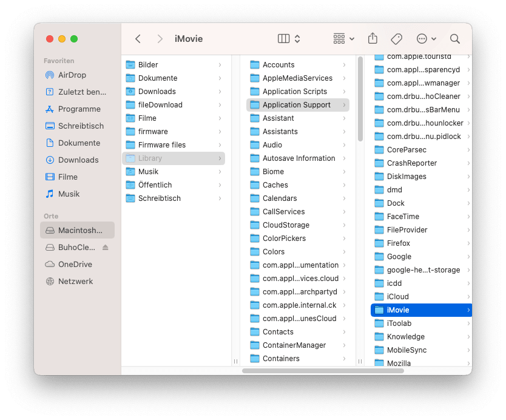Expand the iMovie folder chevron
The image size is (506, 420).
(468, 310)
